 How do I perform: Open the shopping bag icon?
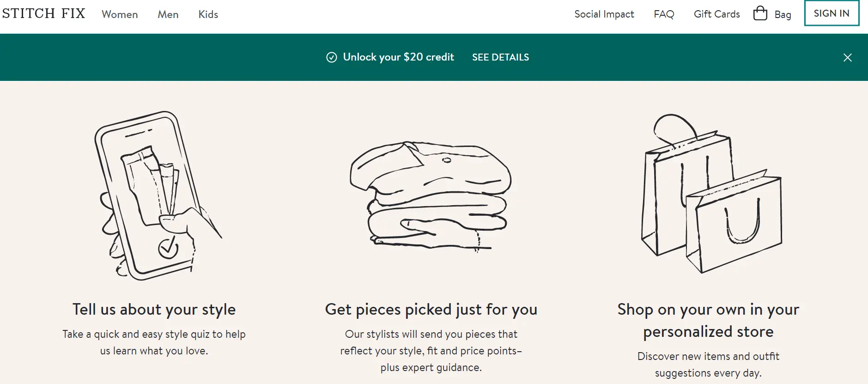click(x=760, y=13)
